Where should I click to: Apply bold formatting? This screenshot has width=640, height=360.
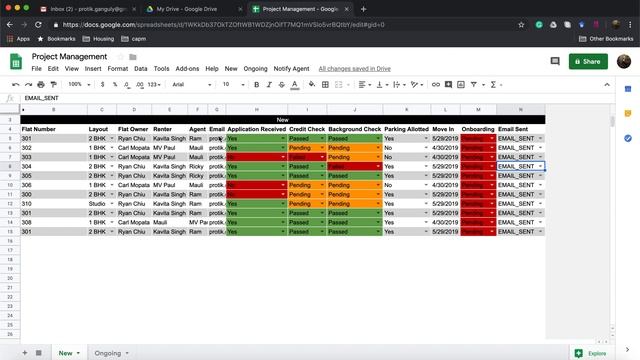click(256, 84)
